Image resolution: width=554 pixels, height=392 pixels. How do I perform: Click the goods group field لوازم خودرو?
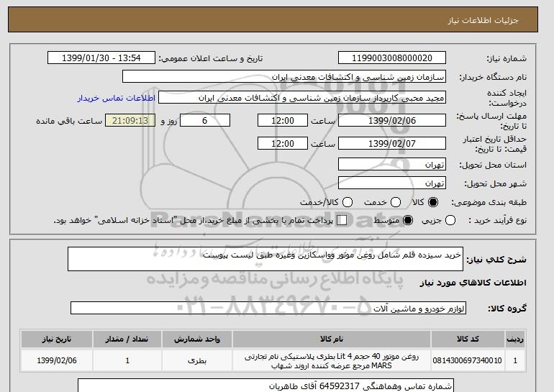tap(268, 308)
